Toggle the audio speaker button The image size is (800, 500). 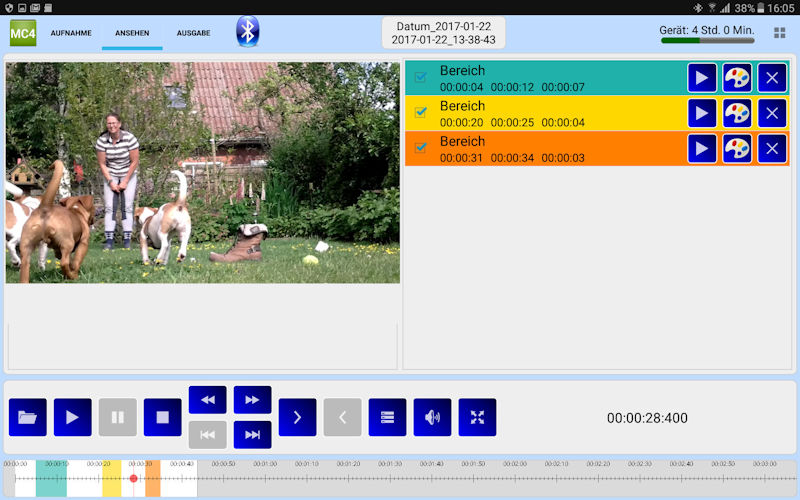tap(432, 417)
